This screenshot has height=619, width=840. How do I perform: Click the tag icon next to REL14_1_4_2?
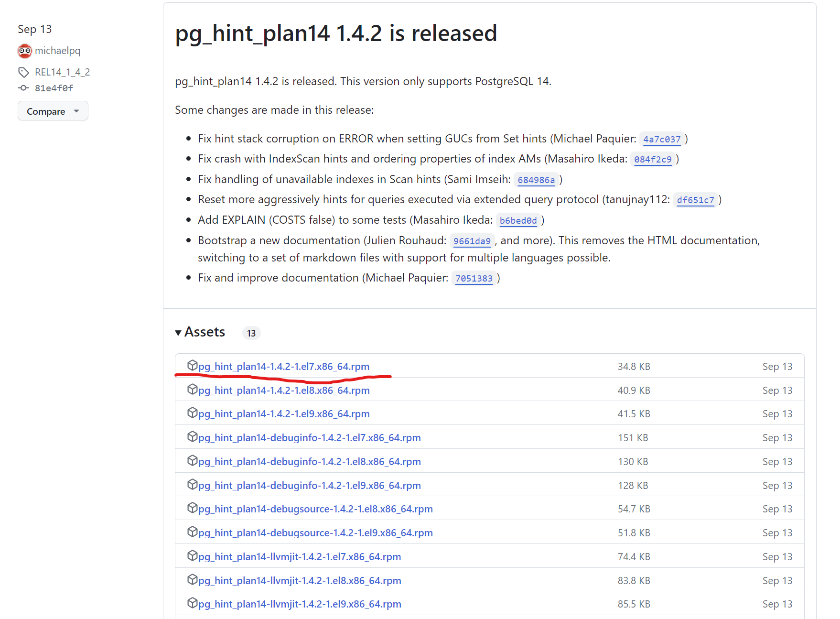(x=24, y=72)
